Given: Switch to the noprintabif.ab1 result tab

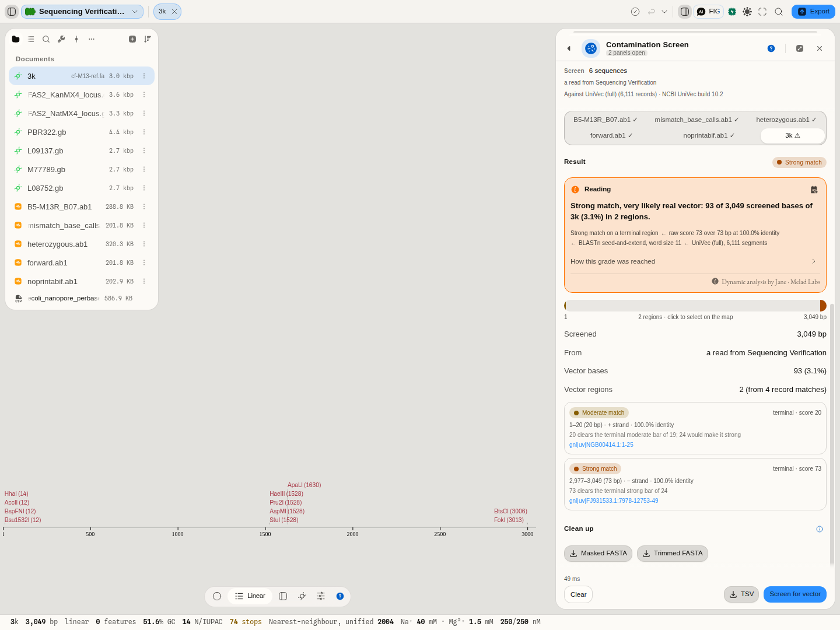Looking at the screenshot, I should pos(709,135).
